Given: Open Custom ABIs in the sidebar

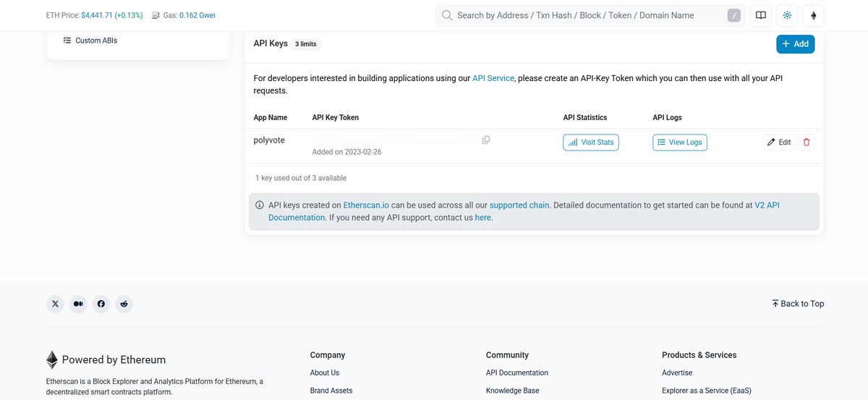Looking at the screenshot, I should coord(90,41).
